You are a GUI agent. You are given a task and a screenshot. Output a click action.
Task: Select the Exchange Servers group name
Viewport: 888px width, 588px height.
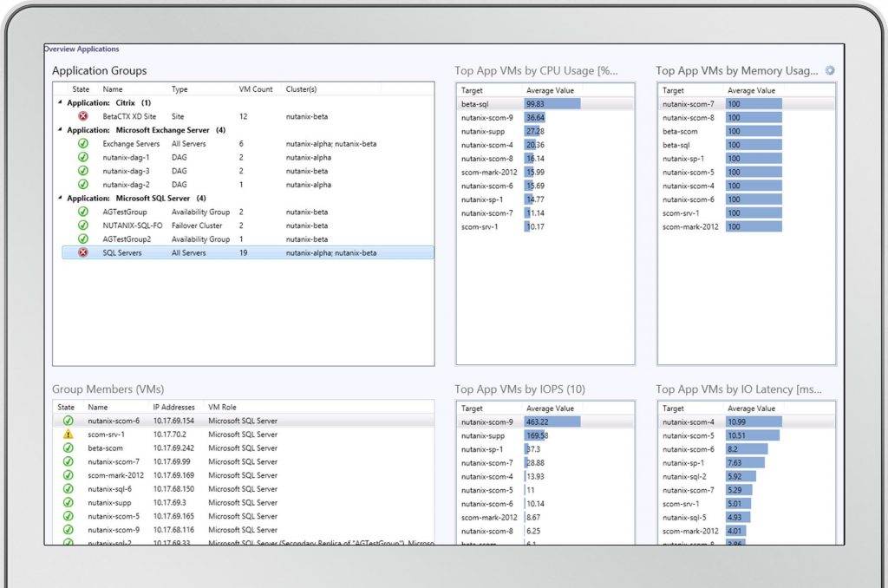click(131, 143)
